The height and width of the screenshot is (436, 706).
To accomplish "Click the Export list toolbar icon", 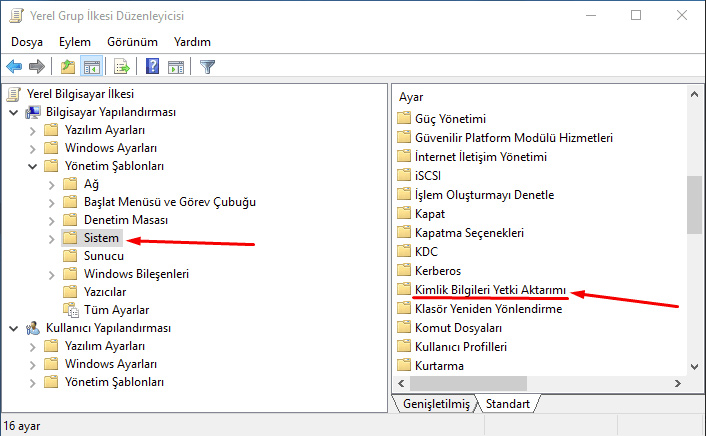I will point(122,67).
